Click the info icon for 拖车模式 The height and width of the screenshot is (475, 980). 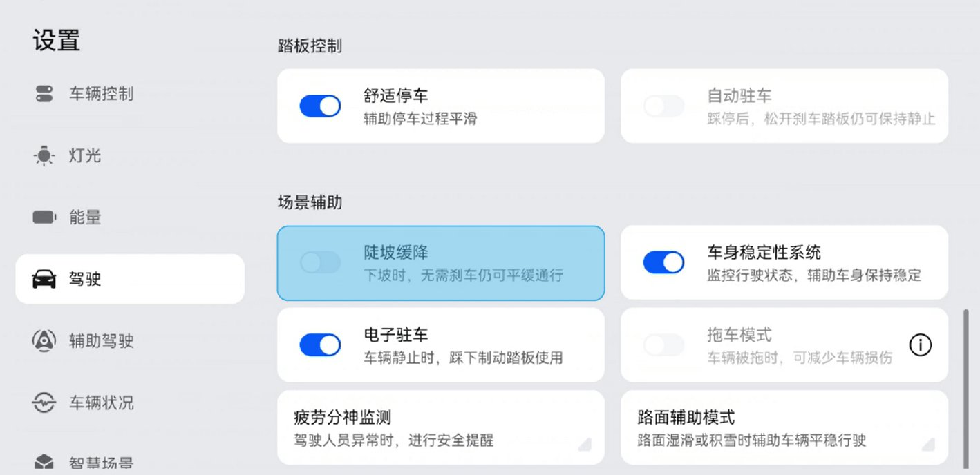pyautogui.click(x=920, y=345)
